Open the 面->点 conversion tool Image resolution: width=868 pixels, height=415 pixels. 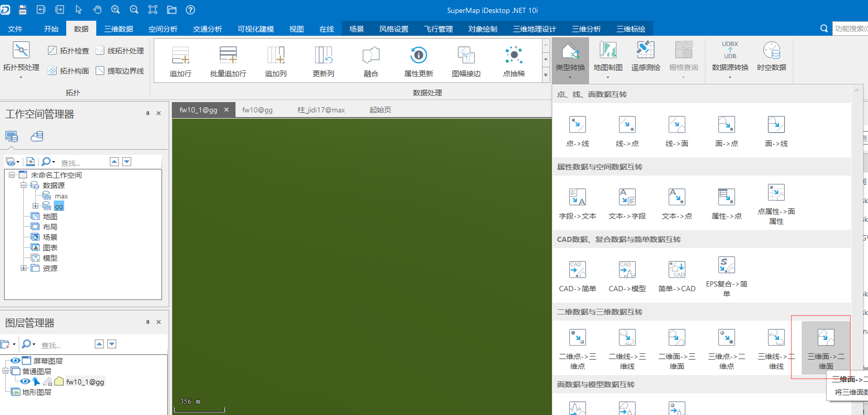(726, 131)
